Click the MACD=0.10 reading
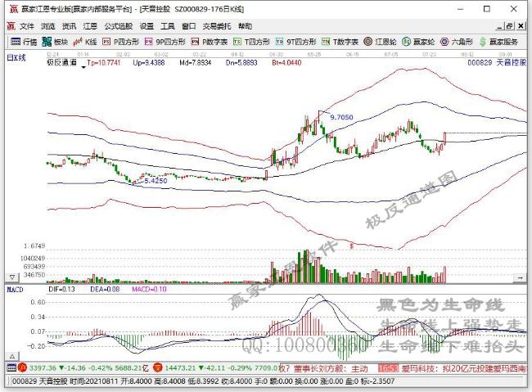Image resolution: width=532 pixels, height=392 pixels. click(x=149, y=289)
